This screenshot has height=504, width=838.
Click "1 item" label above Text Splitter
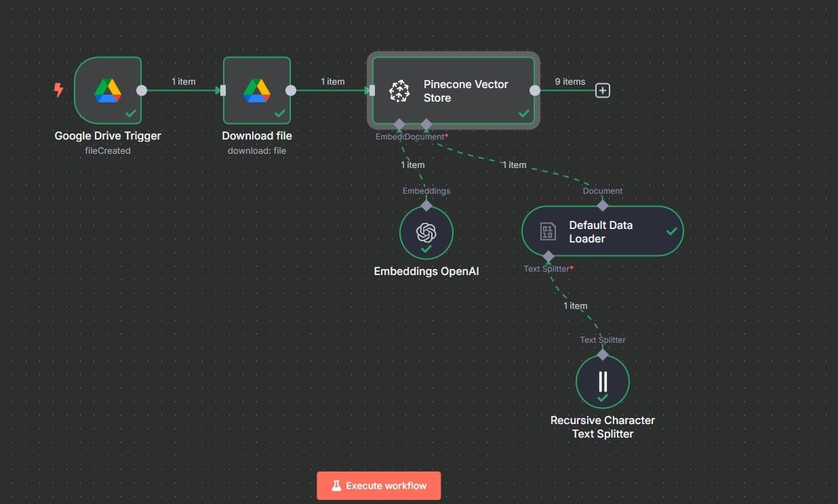click(576, 306)
